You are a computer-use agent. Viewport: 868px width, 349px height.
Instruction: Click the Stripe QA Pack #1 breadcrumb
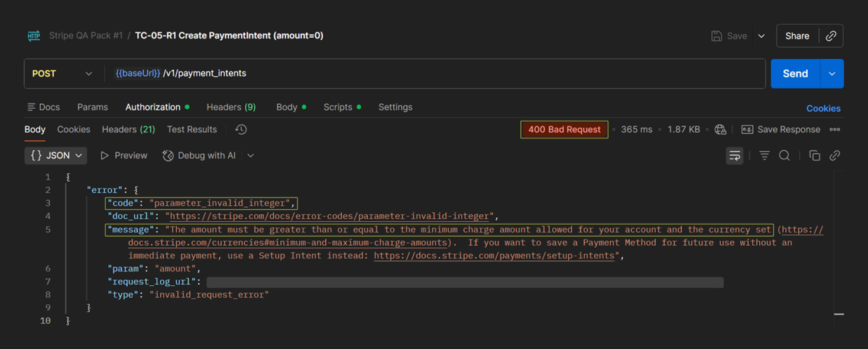(86, 35)
